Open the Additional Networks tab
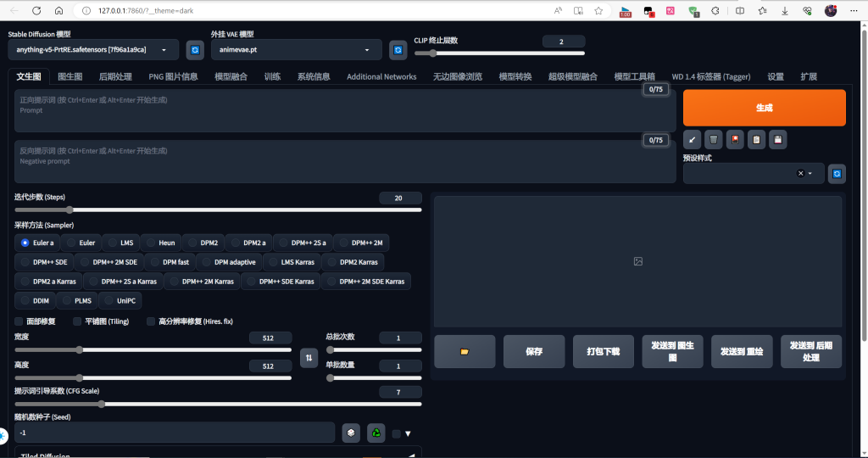This screenshot has height=458, width=868. pyautogui.click(x=381, y=76)
